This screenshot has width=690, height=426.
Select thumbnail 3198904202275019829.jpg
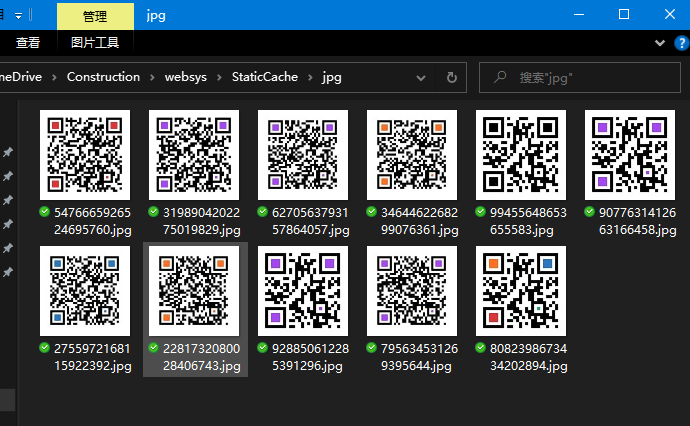click(194, 155)
